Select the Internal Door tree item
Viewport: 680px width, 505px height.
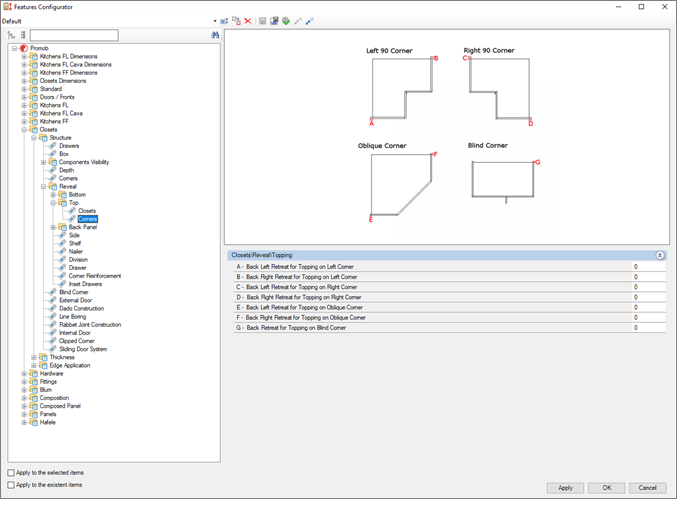click(75, 334)
